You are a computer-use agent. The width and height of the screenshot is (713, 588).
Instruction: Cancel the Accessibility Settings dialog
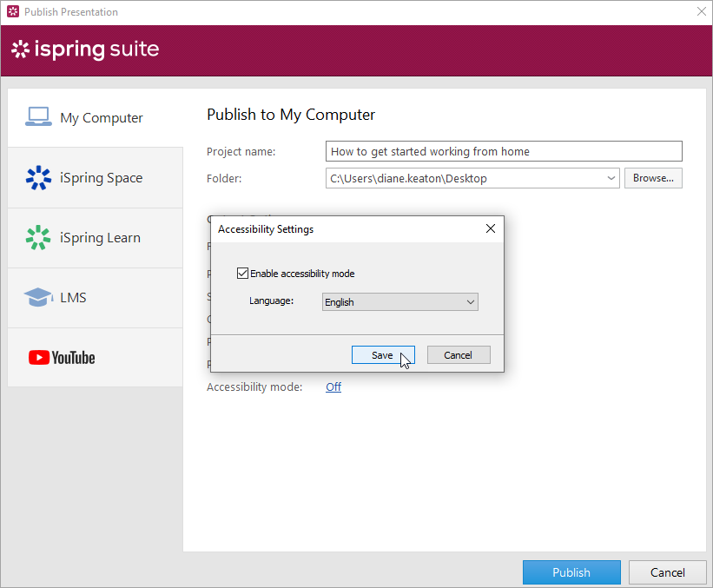(458, 354)
